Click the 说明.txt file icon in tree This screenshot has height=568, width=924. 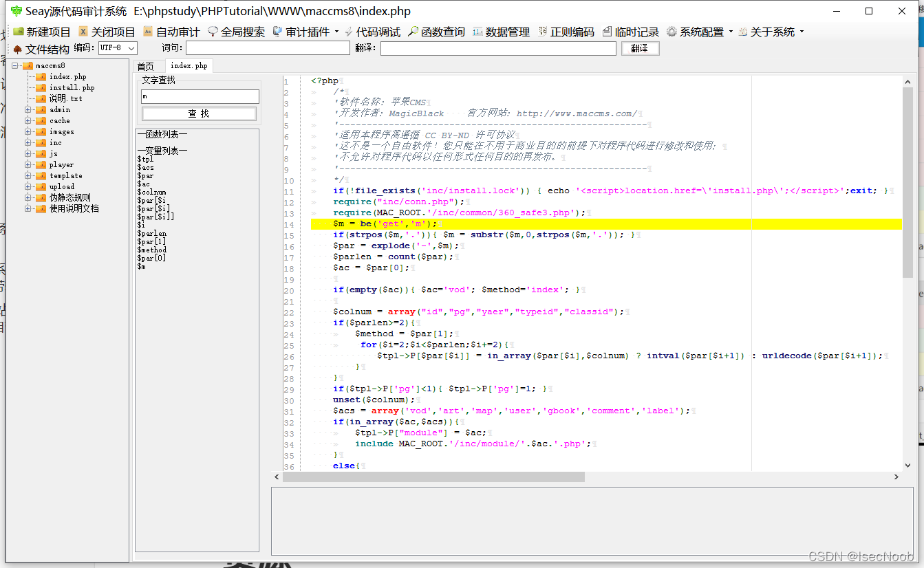pos(41,99)
